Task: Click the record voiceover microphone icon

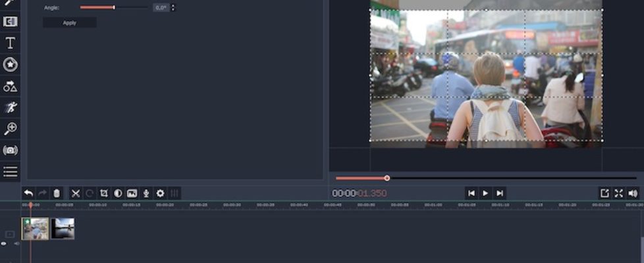Action: pyautogui.click(x=146, y=193)
